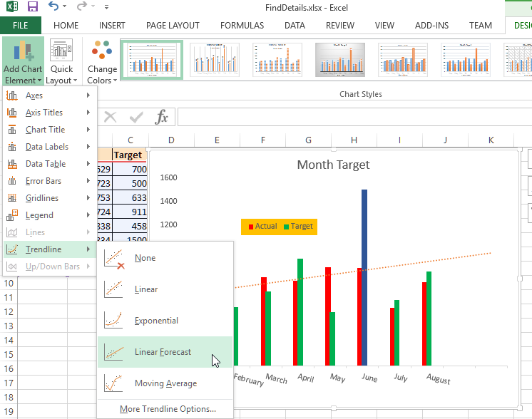Select the sixth chart style thumbnail
The height and width of the screenshot is (419, 532).
tap(466, 60)
